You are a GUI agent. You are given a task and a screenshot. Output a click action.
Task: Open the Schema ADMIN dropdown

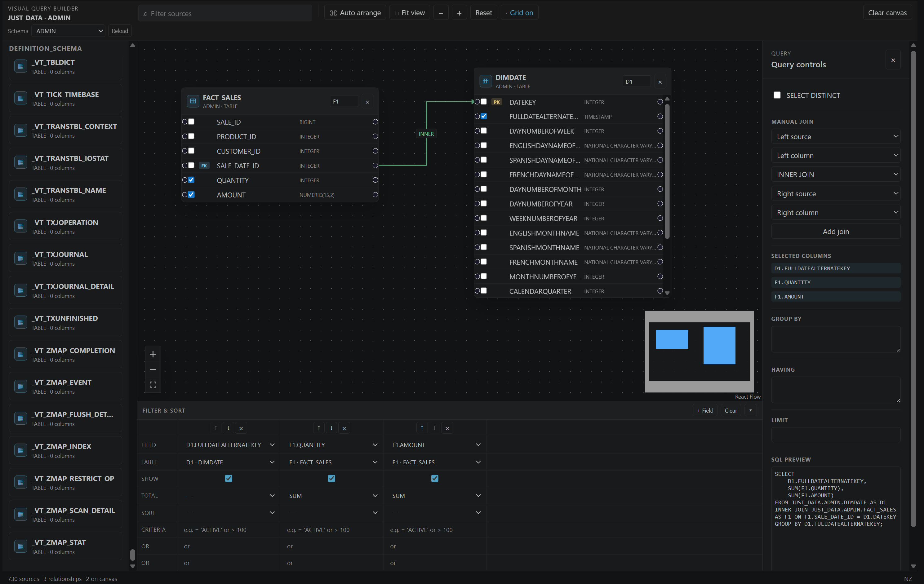click(x=69, y=31)
